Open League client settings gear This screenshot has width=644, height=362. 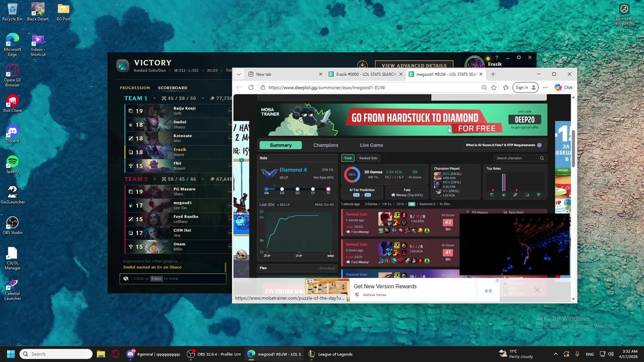tap(519, 57)
